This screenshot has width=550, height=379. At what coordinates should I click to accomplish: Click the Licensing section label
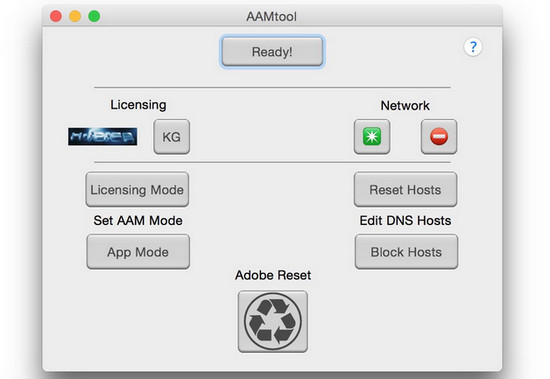pyautogui.click(x=138, y=105)
